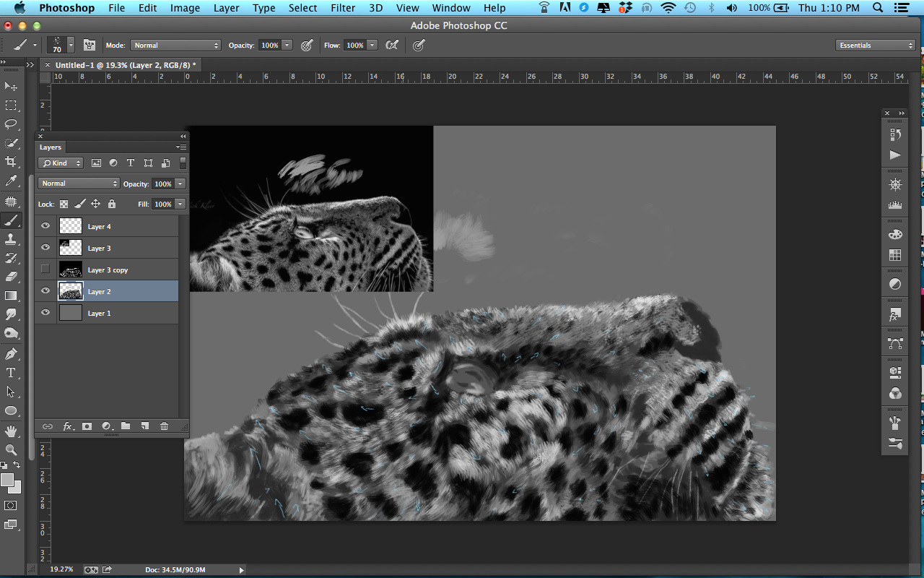The height and width of the screenshot is (578, 924).
Task: Select the Clone Stamp tool
Action: [x=11, y=239]
